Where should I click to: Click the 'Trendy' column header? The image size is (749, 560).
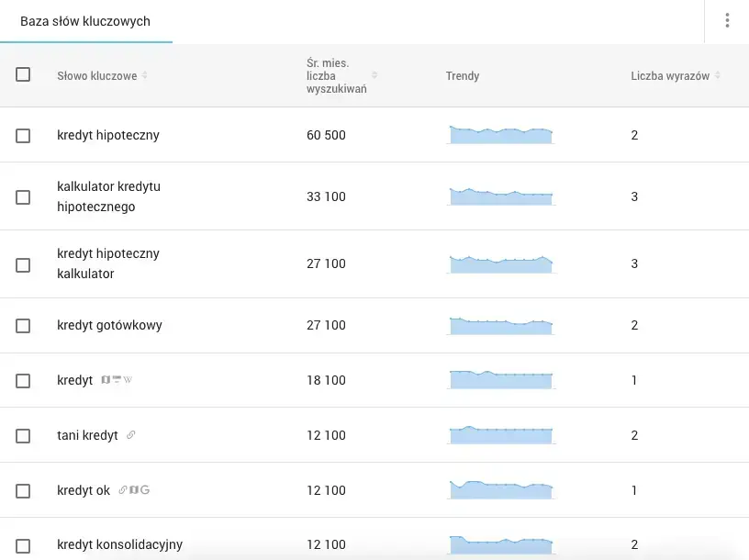463,76
